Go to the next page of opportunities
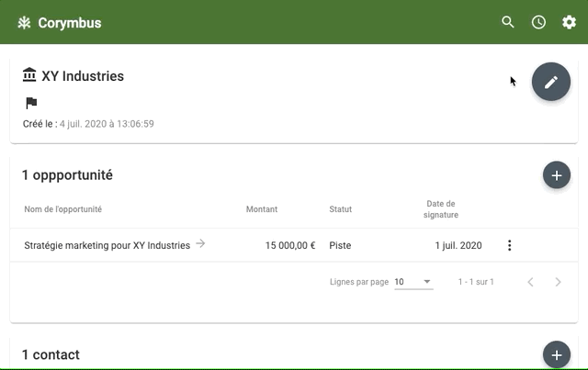Viewport: 588px width, 370px height. pyautogui.click(x=558, y=282)
